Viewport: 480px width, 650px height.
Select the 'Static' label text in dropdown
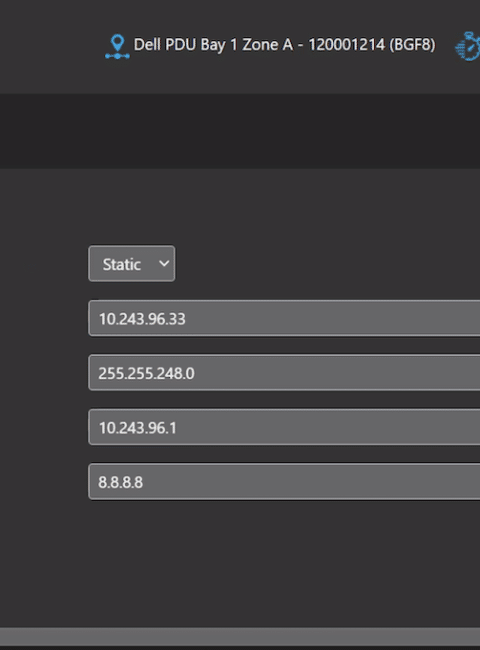(121, 264)
